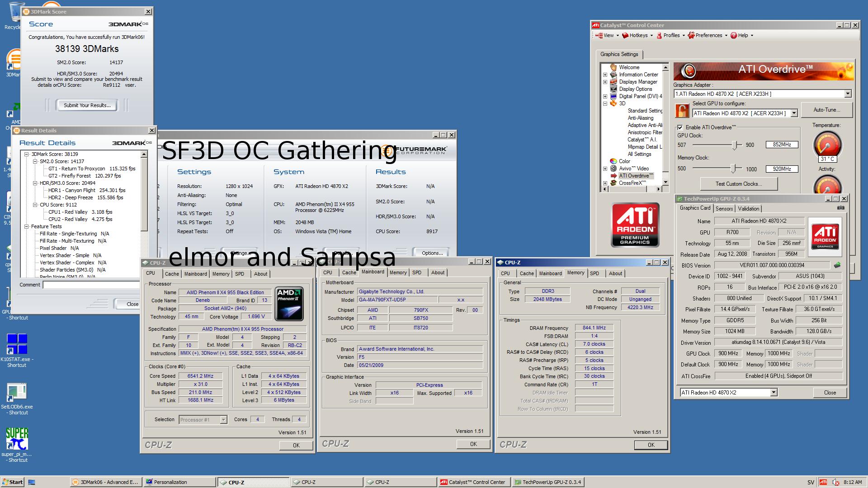This screenshot has width=868, height=488.
Task: Open Catalyst Help menu
Action: (x=742, y=35)
